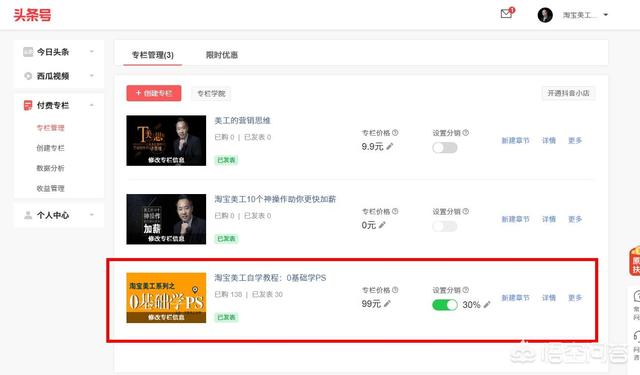Click 新建章节 for 美工的营销思维
This screenshot has height=375, width=640.
pos(515,140)
